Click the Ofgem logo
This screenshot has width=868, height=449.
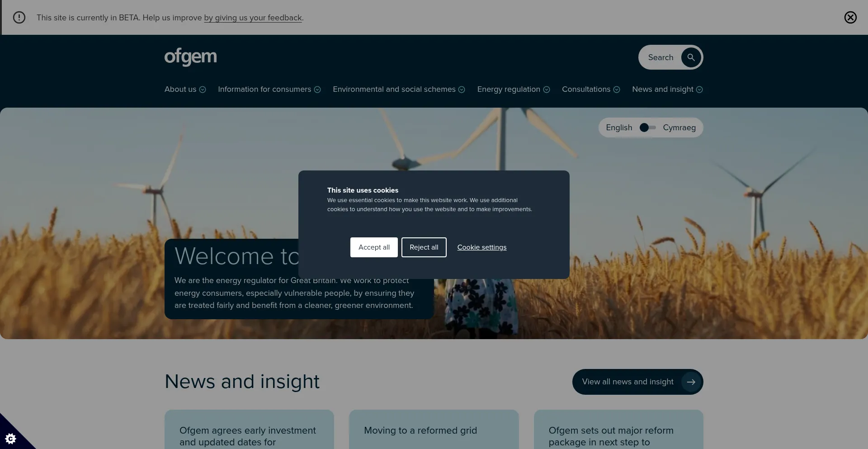(190, 57)
